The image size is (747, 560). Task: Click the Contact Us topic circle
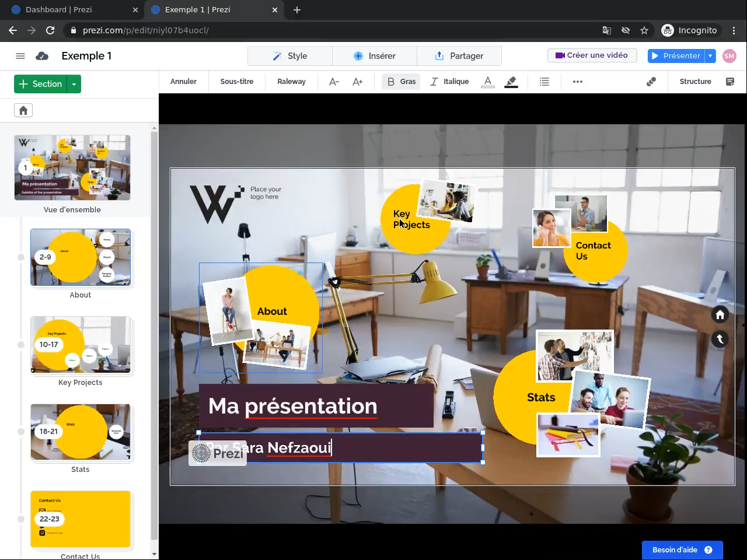[595, 250]
